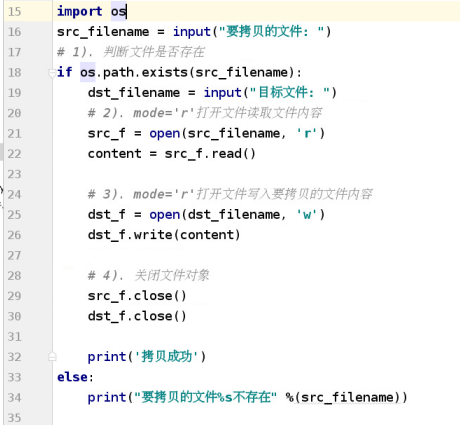The image size is (460, 425).
Task: Click the comment '# 3). mode='r'打开文件写入要拷贝的文件内容'
Action: click(x=230, y=194)
